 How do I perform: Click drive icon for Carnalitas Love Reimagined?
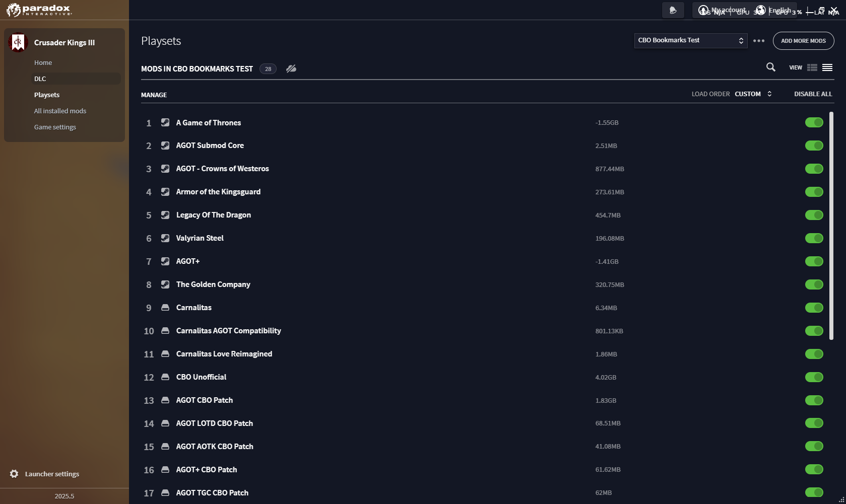pyautogui.click(x=165, y=354)
